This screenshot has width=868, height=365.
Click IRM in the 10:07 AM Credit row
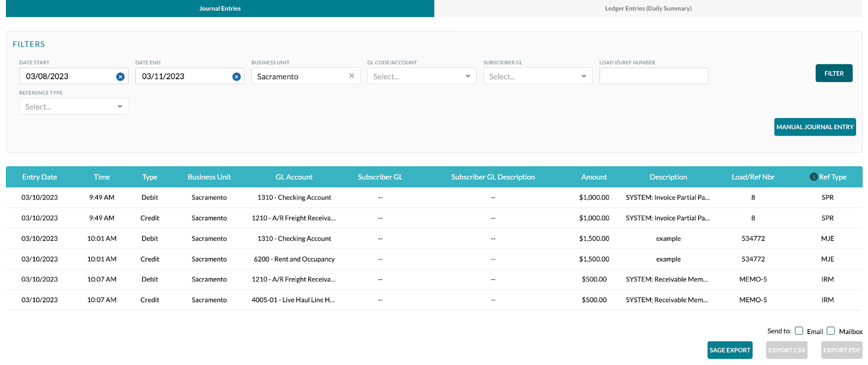827,300
